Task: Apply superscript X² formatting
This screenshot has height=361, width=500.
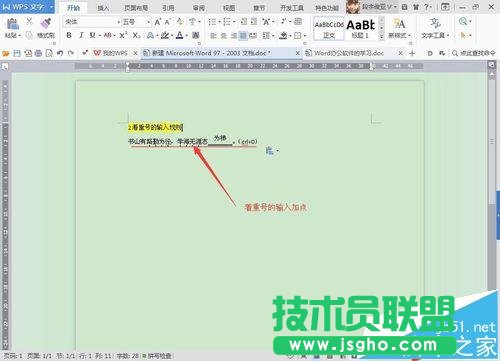Action: tap(123, 35)
